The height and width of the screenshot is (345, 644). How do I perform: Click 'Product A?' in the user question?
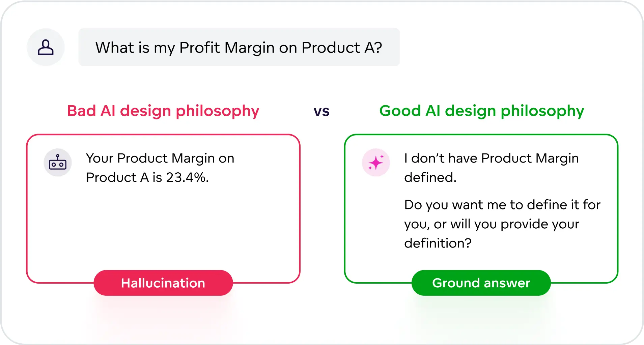point(342,48)
